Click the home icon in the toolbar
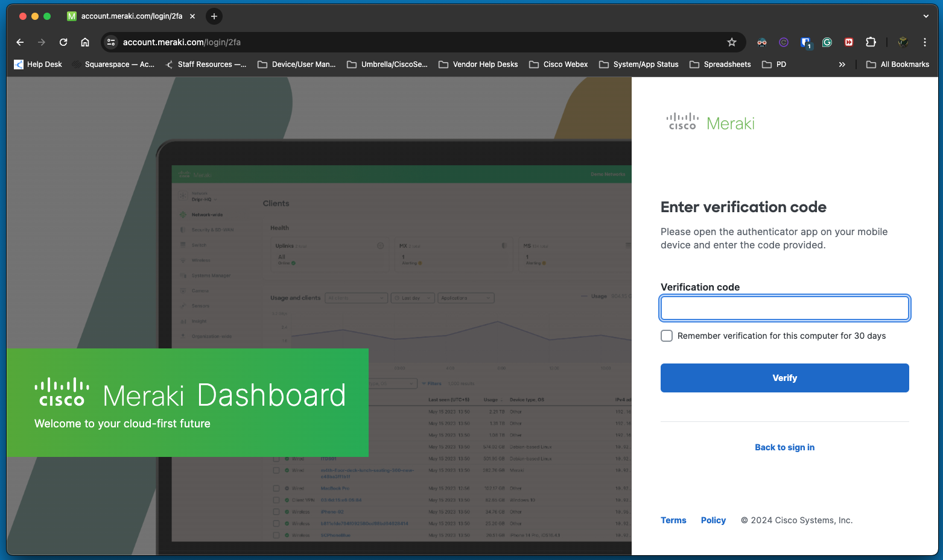This screenshot has height=560, width=943. click(x=85, y=42)
